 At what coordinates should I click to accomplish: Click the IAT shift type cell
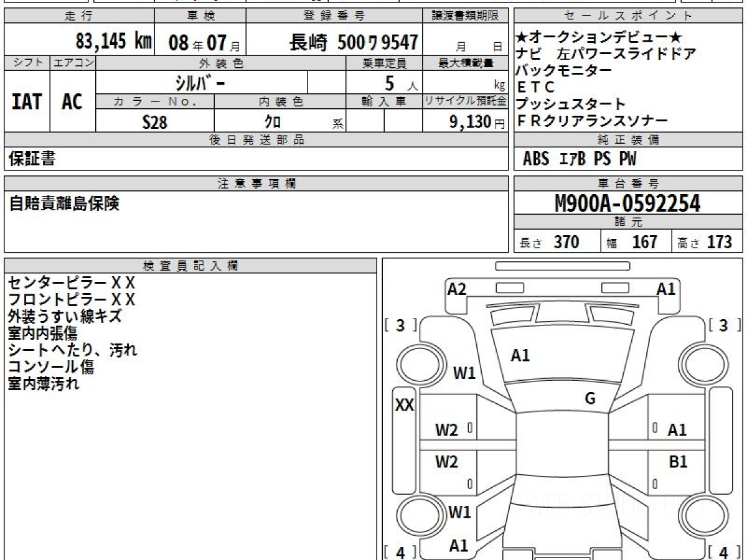coord(27,101)
